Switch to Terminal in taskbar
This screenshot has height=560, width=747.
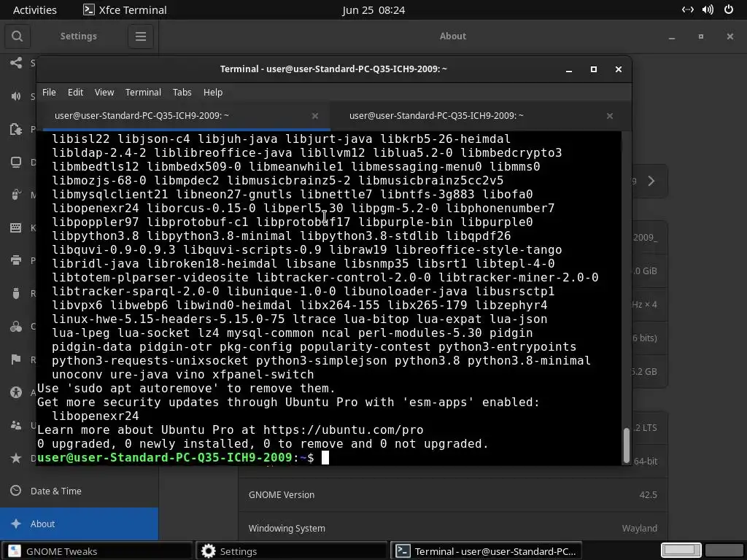[486, 551]
